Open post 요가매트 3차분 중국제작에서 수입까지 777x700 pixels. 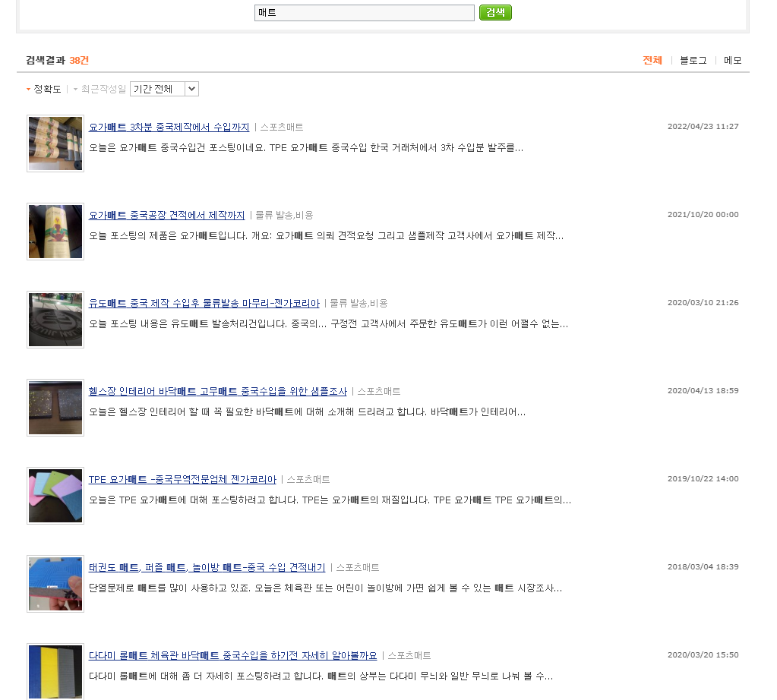(x=169, y=127)
